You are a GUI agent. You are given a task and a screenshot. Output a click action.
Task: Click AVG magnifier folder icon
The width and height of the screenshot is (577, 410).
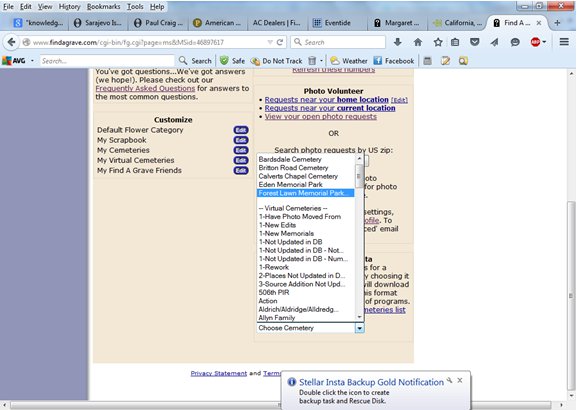(463, 61)
